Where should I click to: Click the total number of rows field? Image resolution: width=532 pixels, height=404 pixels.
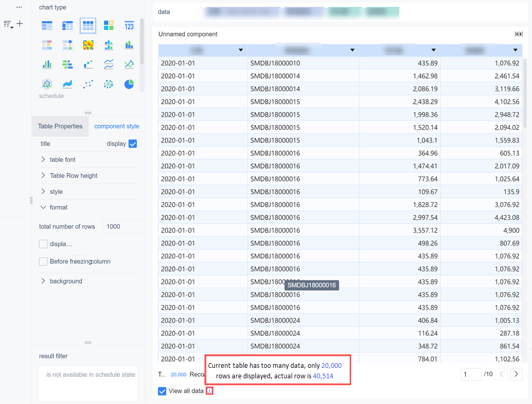(x=124, y=226)
